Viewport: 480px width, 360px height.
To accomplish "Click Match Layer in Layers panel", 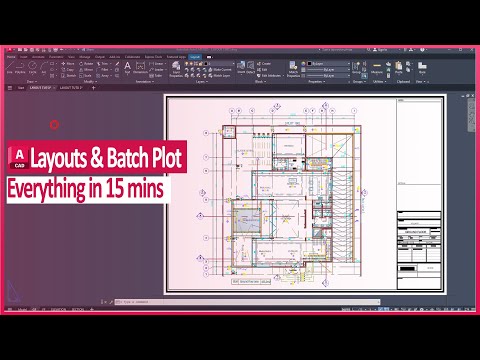I will (x=219, y=76).
